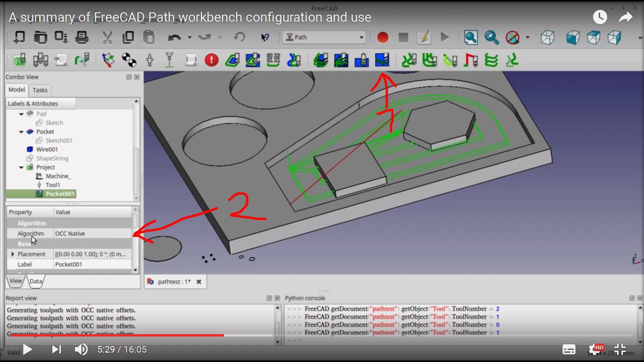Click the Fit All zoom icon
This screenshot has height=362, width=644.
pos(471,37)
